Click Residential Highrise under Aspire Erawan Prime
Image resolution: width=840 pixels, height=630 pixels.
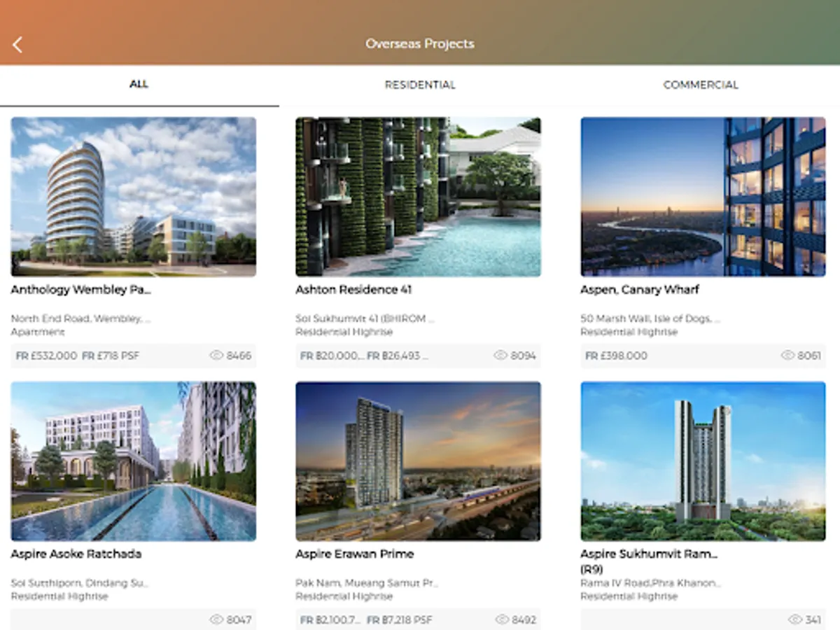point(344,596)
